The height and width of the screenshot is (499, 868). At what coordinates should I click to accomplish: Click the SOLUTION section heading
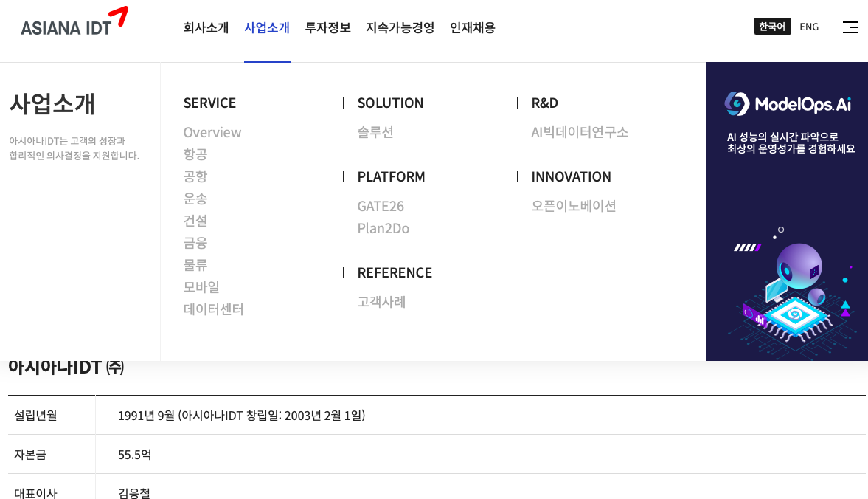[390, 103]
